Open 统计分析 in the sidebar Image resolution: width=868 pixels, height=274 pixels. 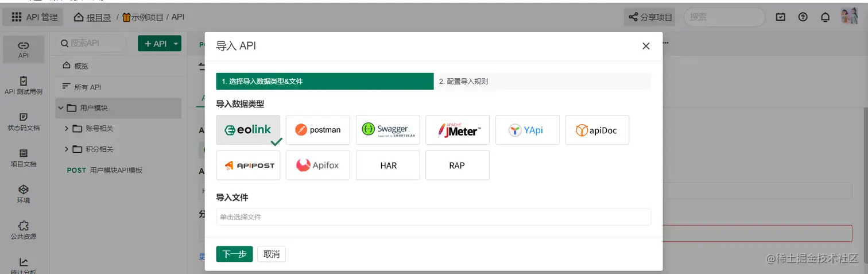click(x=24, y=266)
